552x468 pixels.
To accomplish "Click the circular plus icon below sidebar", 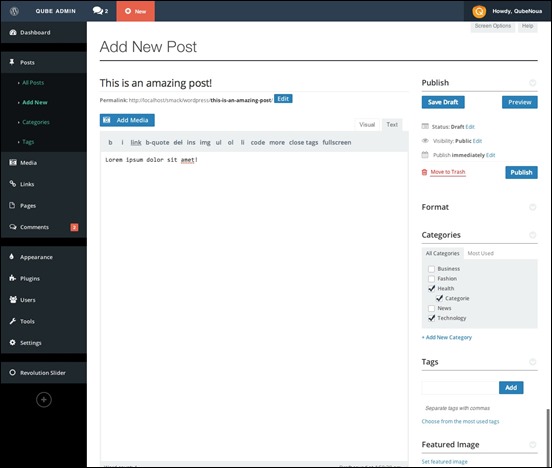I will pyautogui.click(x=44, y=400).
